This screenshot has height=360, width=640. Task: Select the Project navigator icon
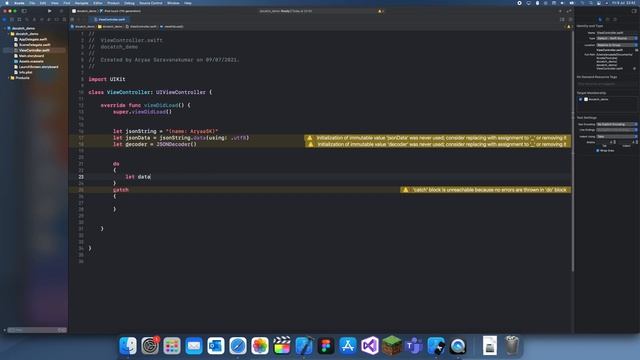point(4,20)
